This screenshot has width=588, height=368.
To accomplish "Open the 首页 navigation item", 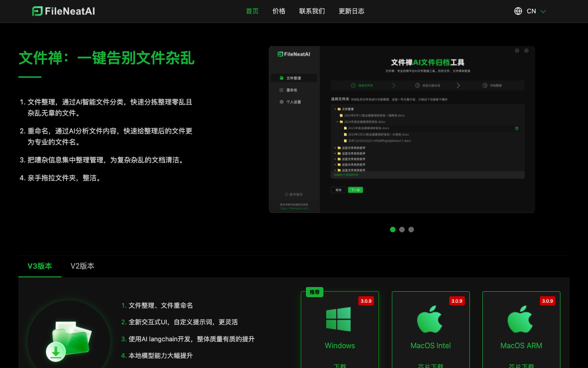I will [x=252, y=11].
